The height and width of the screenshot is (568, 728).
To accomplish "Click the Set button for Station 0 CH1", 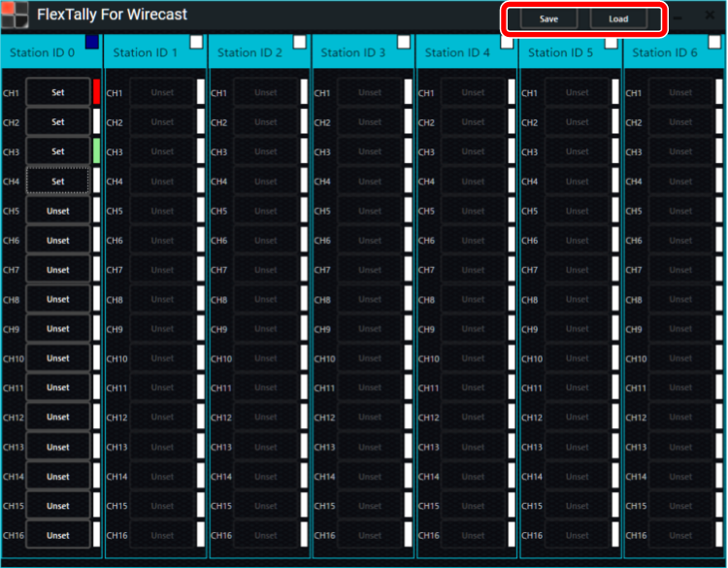I will tap(58, 93).
